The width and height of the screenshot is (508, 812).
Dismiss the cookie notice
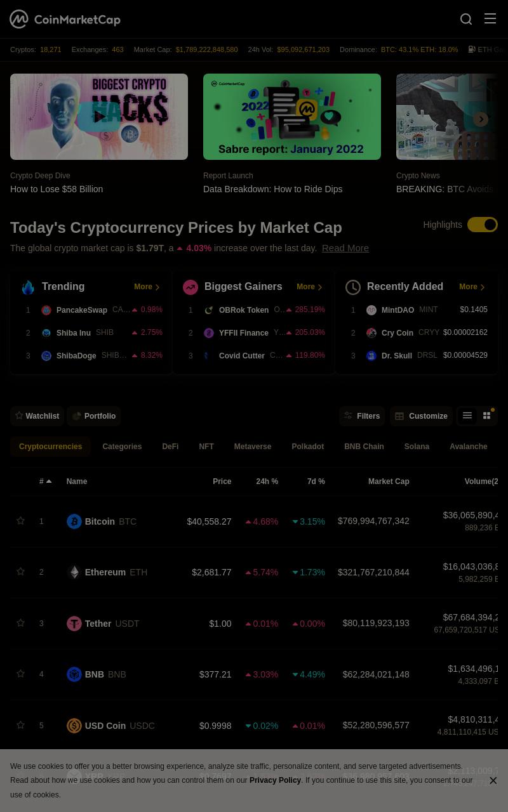tap(493, 780)
